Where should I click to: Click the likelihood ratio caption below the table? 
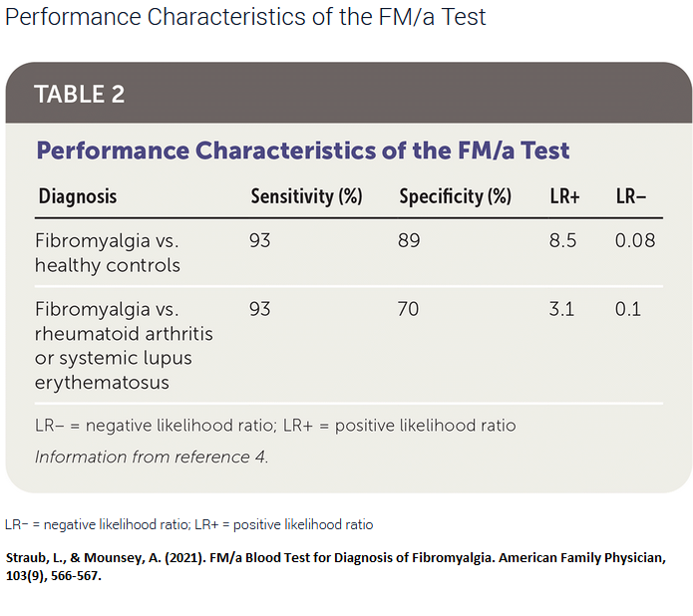pyautogui.click(x=189, y=524)
